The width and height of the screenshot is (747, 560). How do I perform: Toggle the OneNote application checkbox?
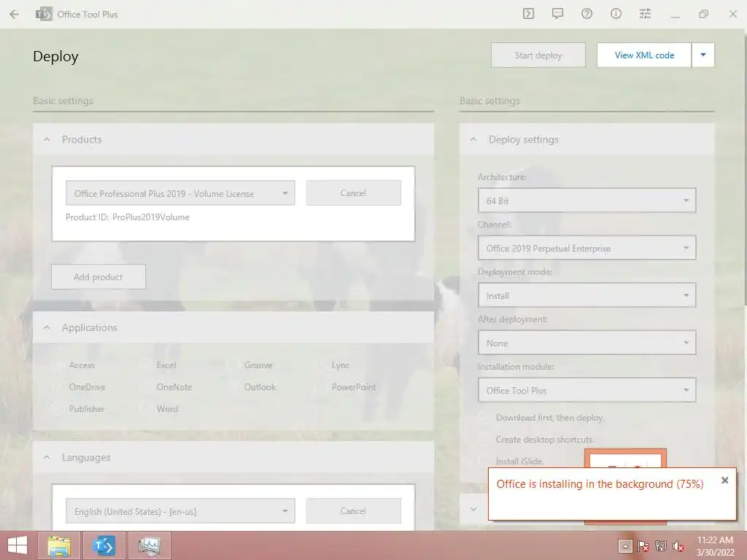(145, 387)
